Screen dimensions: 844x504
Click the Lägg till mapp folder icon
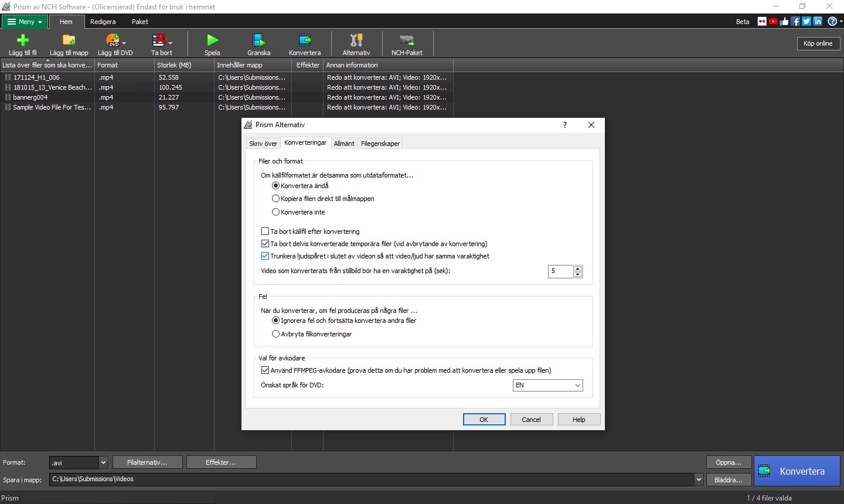pyautogui.click(x=69, y=40)
